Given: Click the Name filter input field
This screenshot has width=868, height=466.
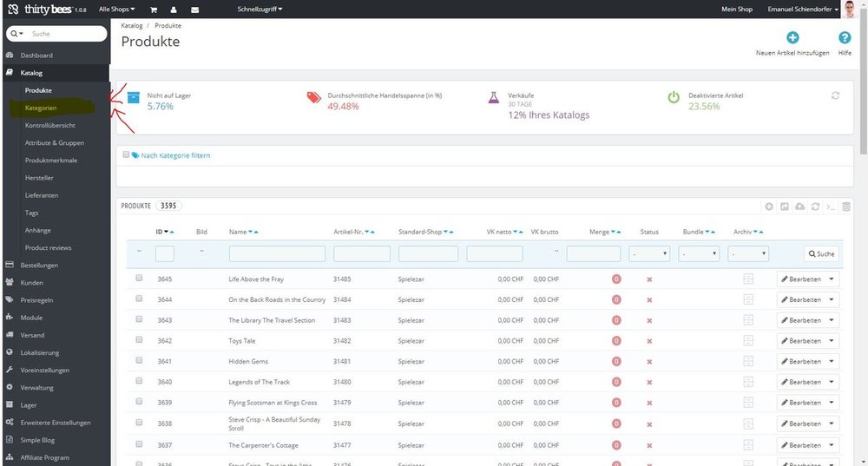Looking at the screenshot, I should (277, 253).
